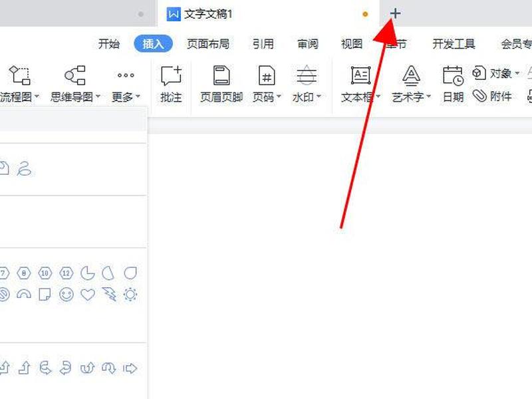Go to the 引用 ribbon tab
532x399 pixels.
[263, 44]
